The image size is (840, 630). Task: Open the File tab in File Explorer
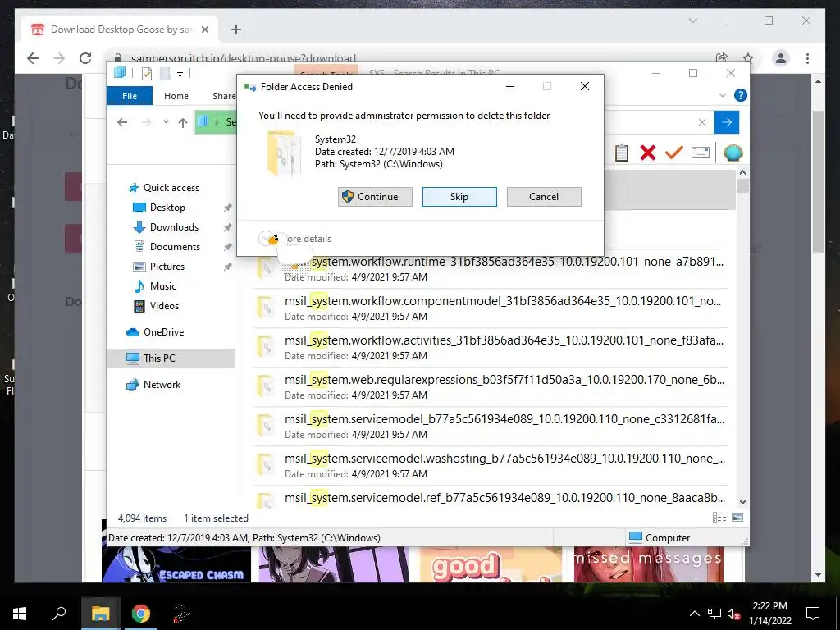point(129,96)
